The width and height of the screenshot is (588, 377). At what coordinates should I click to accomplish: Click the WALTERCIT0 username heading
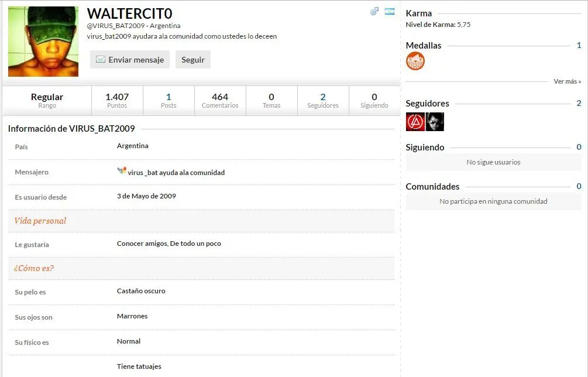[130, 13]
